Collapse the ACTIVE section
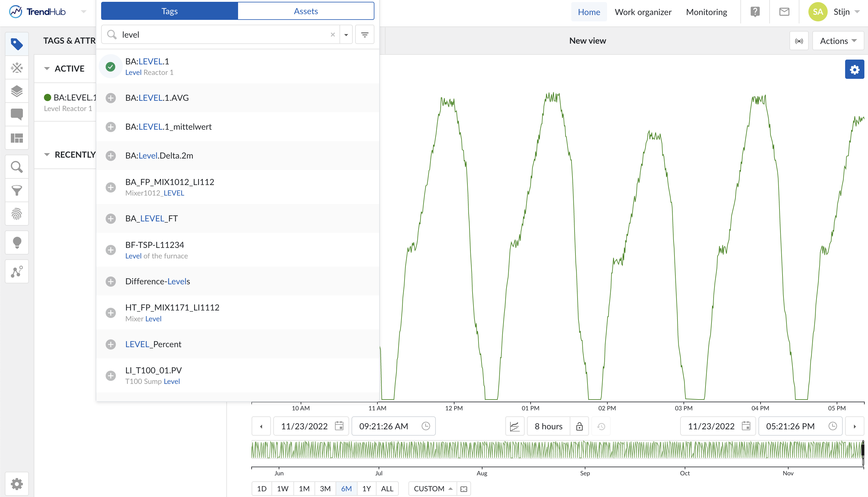The image size is (868, 497). point(47,69)
